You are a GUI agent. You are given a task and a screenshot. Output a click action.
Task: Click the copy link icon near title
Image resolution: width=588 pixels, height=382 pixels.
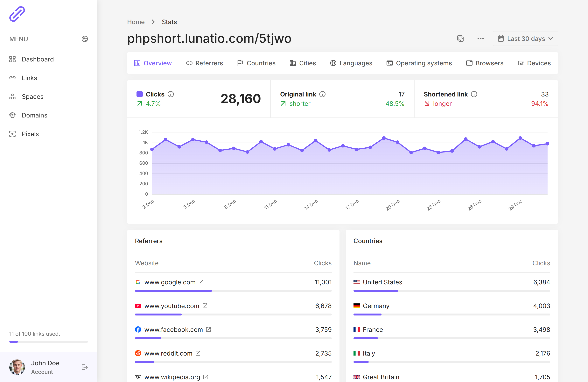[460, 39]
